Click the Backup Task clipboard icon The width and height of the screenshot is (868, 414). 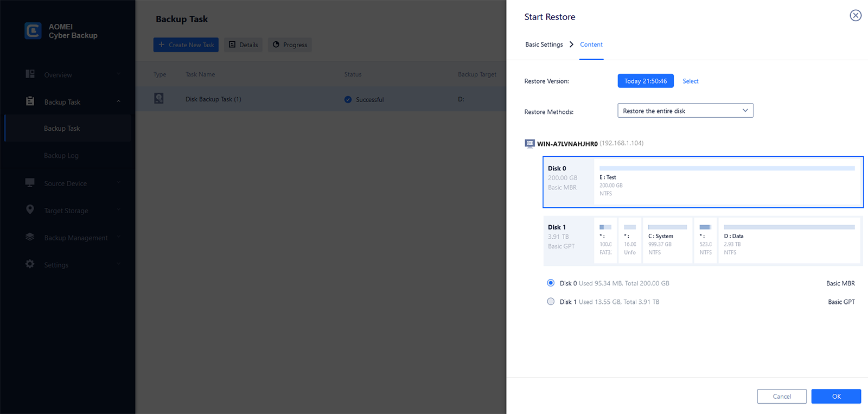[x=30, y=101]
